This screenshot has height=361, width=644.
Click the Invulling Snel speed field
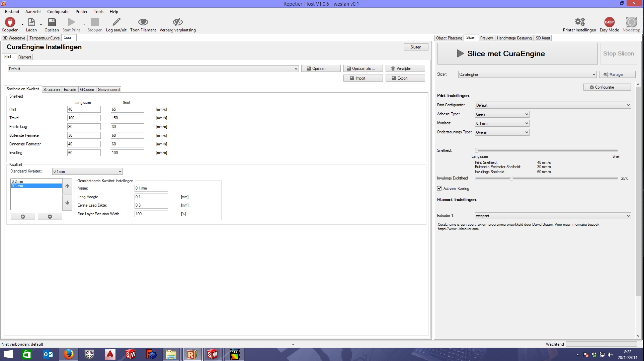coord(127,153)
